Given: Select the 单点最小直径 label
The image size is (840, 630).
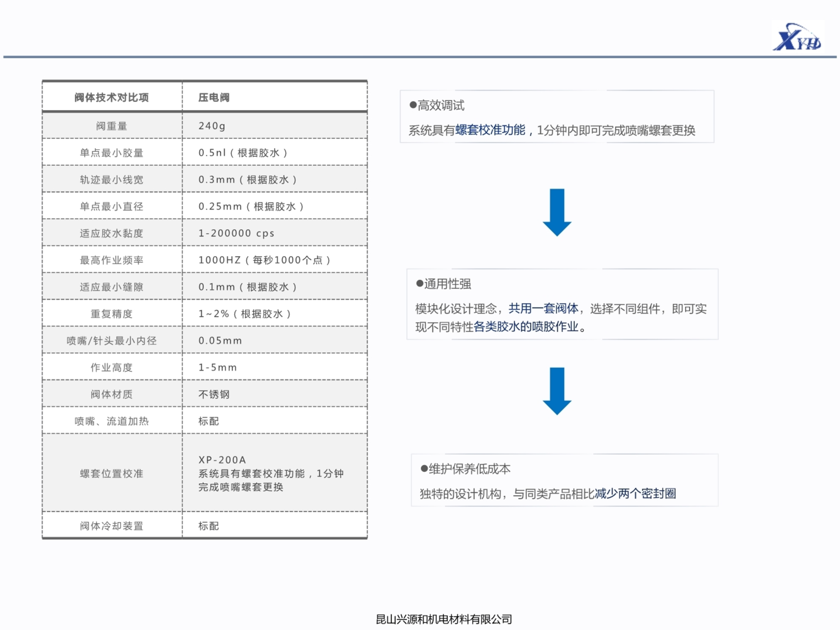Looking at the screenshot, I should click(x=112, y=206).
